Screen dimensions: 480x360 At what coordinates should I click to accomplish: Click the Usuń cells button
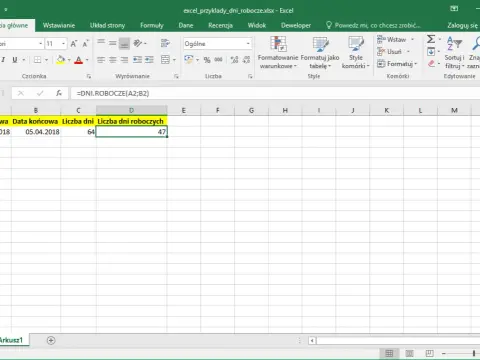point(390,52)
